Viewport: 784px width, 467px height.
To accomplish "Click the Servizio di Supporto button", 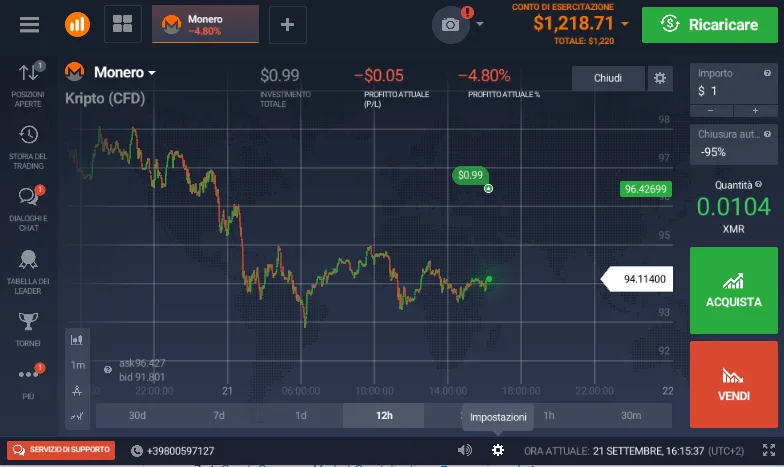I will (61, 450).
